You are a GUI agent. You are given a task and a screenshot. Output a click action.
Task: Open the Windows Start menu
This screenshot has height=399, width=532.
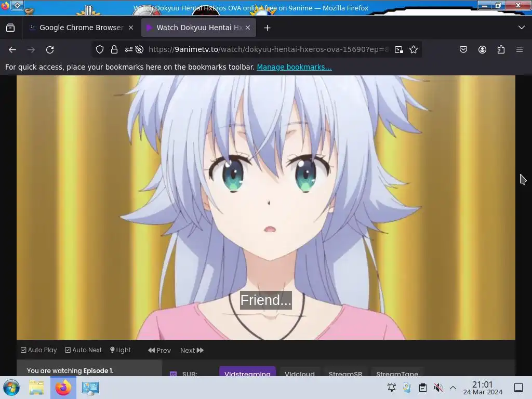pyautogui.click(x=11, y=388)
